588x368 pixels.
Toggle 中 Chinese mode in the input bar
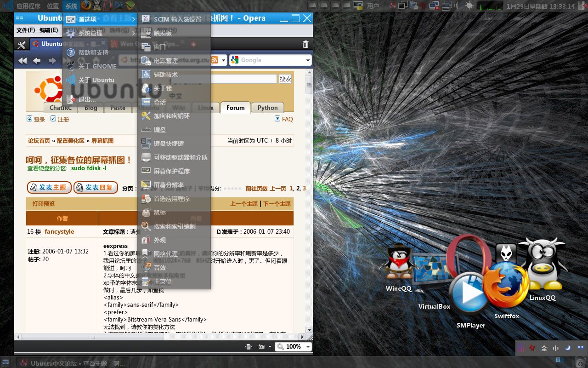pyautogui.click(x=556, y=348)
